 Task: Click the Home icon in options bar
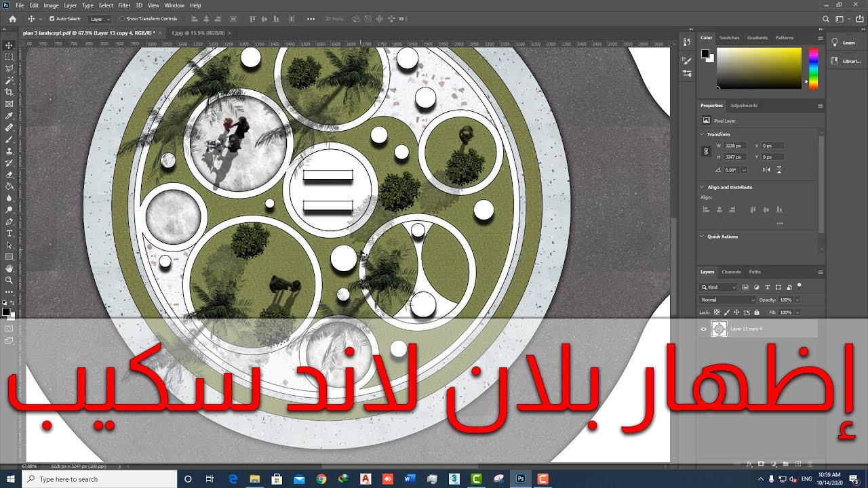[x=12, y=19]
